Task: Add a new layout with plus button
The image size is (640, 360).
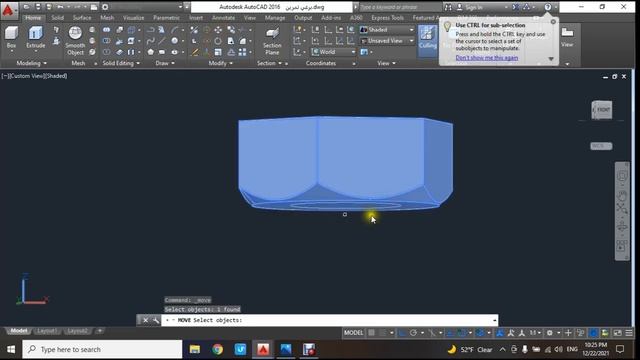Action: pyautogui.click(x=100, y=331)
